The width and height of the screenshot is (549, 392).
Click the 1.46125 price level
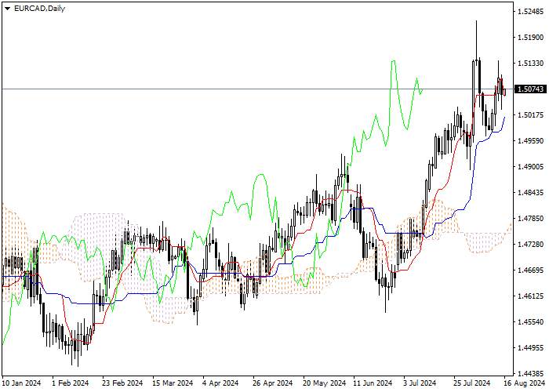pos(531,296)
